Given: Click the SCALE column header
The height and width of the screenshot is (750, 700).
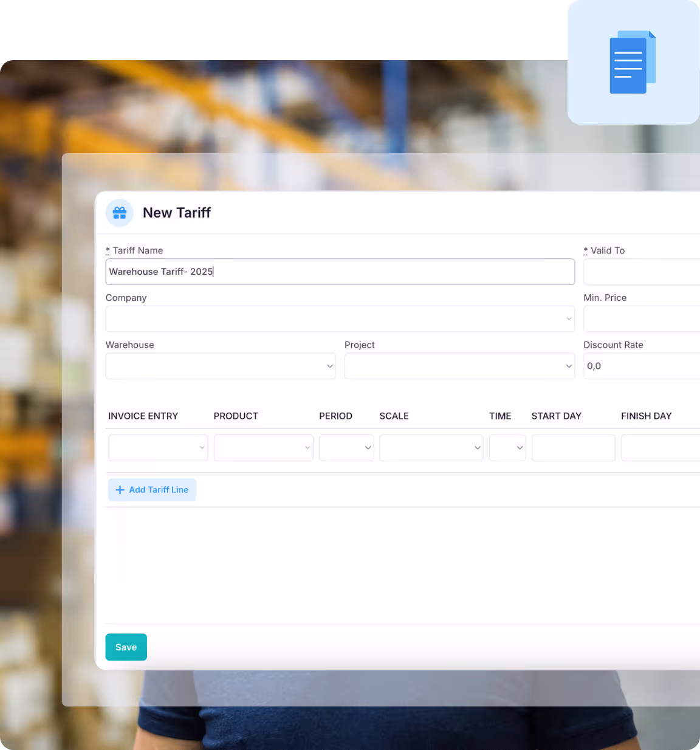Looking at the screenshot, I should coord(394,416).
